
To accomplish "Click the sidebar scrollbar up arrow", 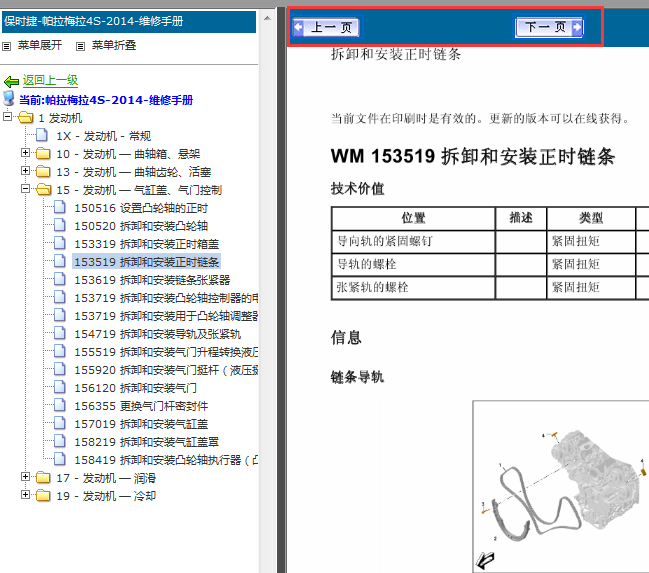I will coord(267,18).
